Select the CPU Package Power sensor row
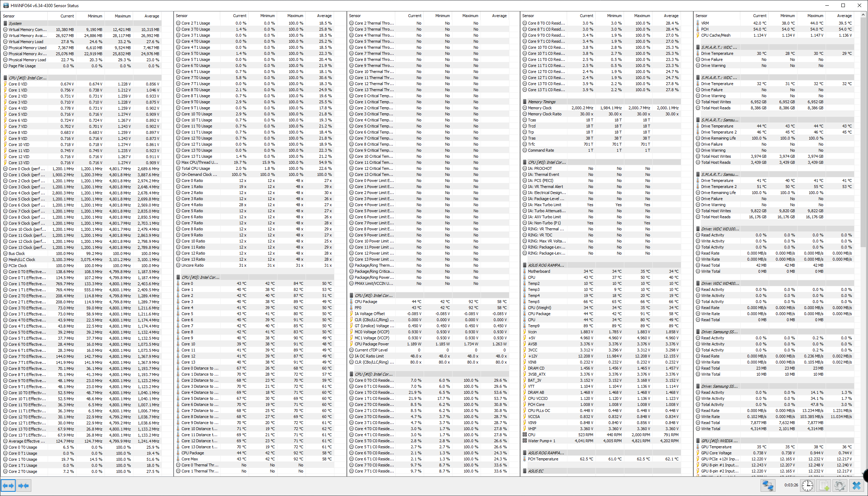 (x=371, y=344)
